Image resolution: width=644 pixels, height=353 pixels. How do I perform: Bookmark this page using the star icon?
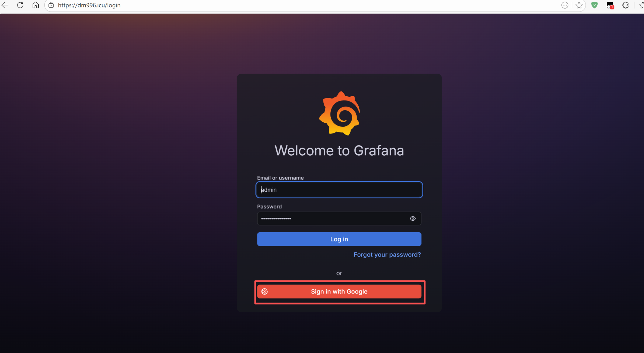pyautogui.click(x=580, y=5)
